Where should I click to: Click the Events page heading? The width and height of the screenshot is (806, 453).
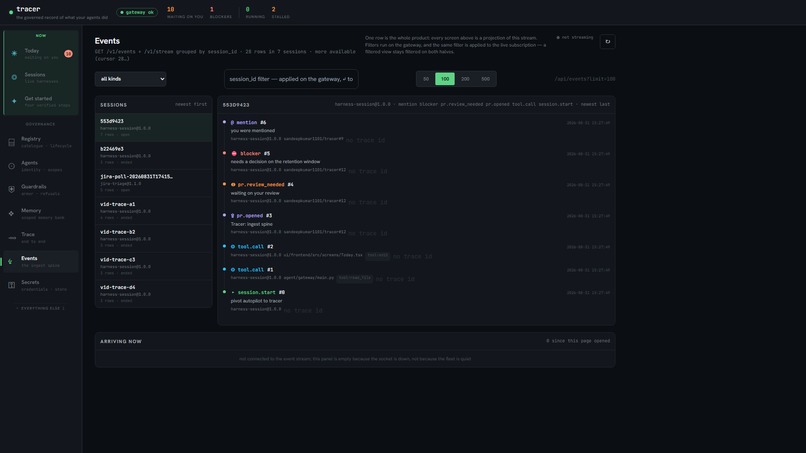107,41
